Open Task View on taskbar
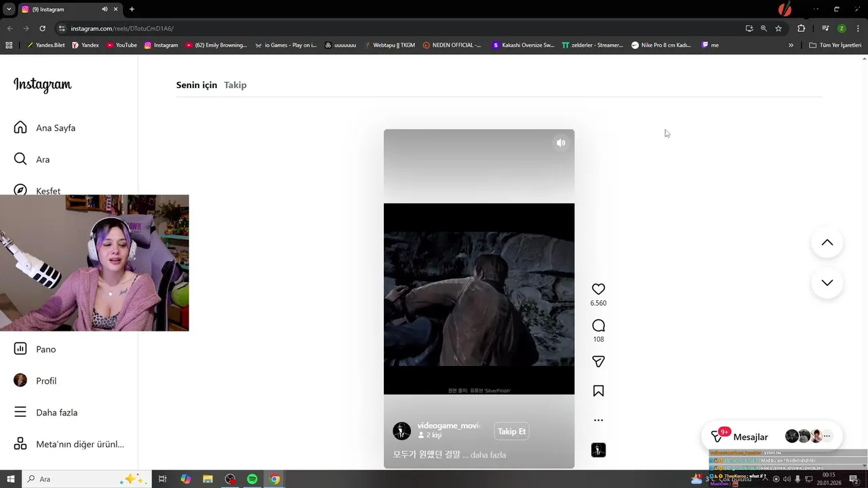This screenshot has height=488, width=868. [x=163, y=479]
